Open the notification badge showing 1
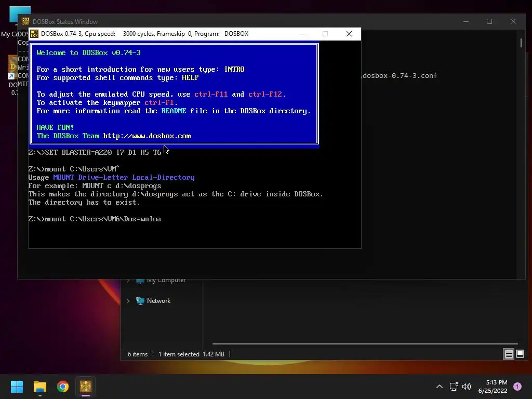 coord(517,387)
